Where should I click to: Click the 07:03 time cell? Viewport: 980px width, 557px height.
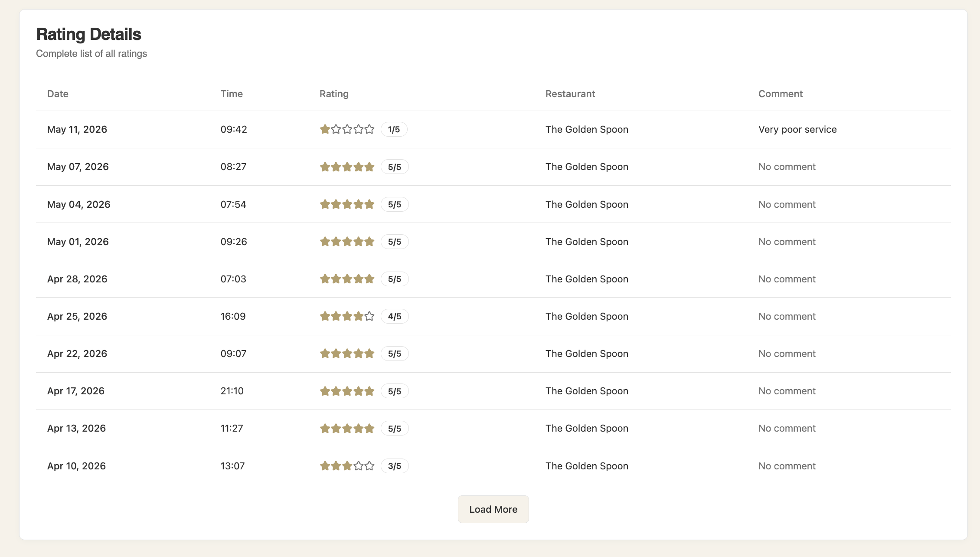click(233, 279)
